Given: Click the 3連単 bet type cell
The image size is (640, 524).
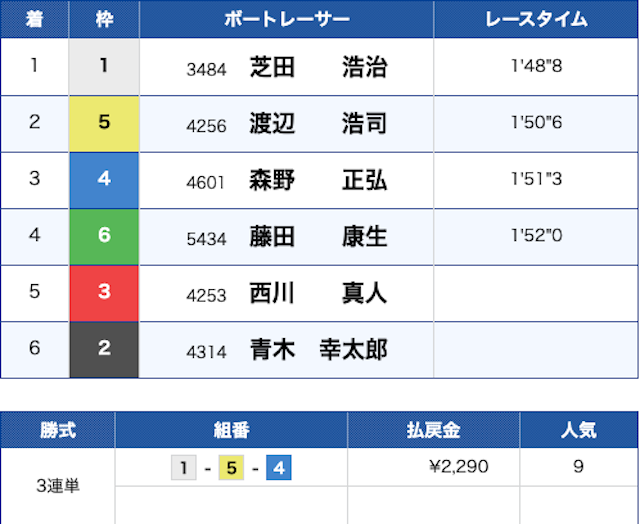Looking at the screenshot, I should click(x=57, y=486).
